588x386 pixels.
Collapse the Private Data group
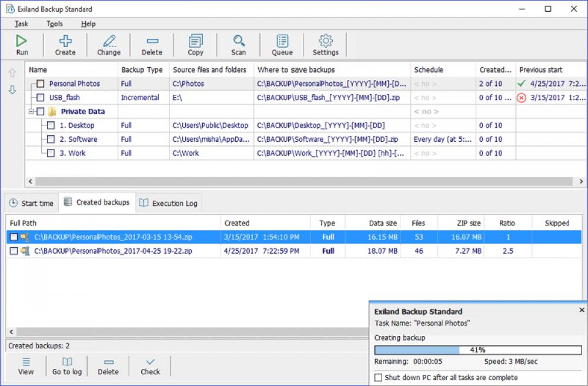tap(29, 111)
